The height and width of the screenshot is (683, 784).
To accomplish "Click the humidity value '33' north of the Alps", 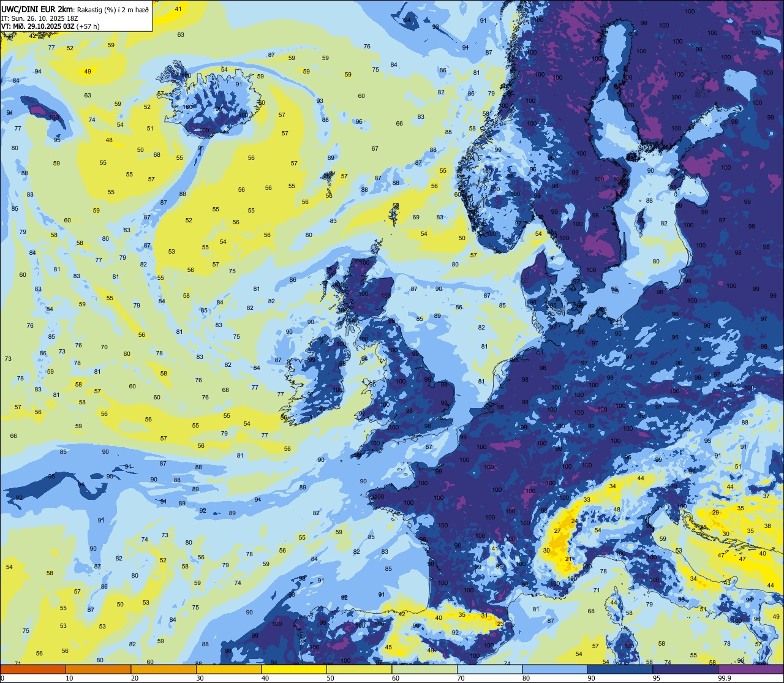I will coord(587,500).
